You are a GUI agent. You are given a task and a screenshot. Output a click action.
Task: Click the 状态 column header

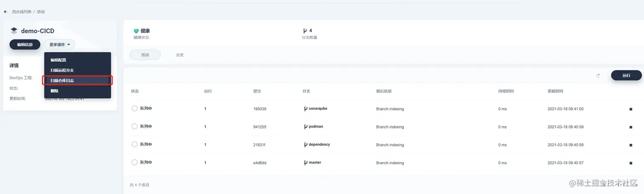(x=135, y=91)
